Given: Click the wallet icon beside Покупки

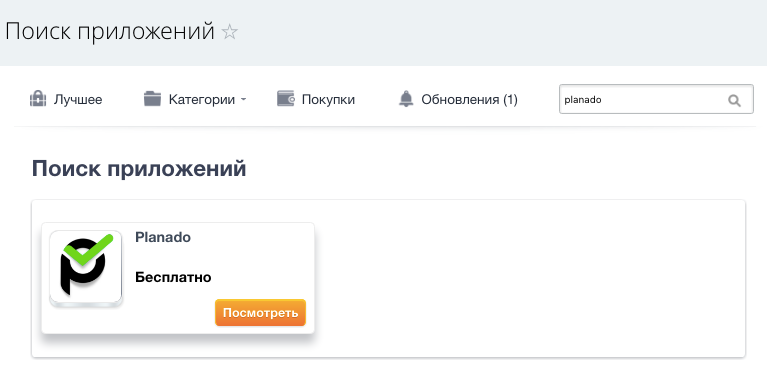Looking at the screenshot, I should 286,98.
